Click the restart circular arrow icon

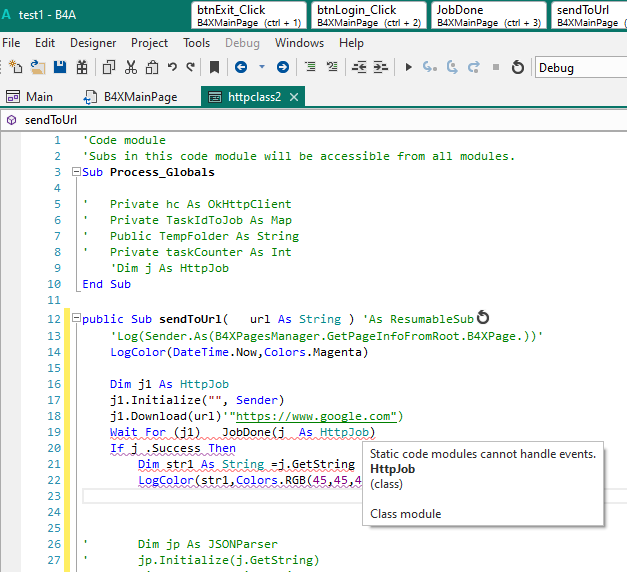click(517, 67)
